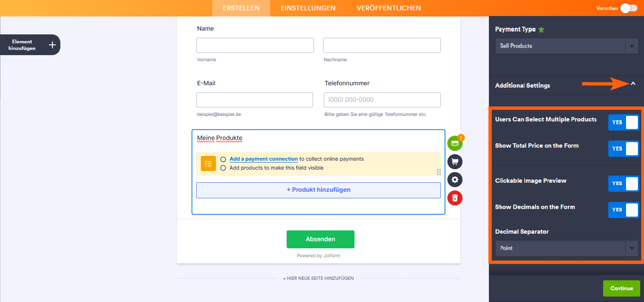Click the drag handle dots icon
The height and width of the screenshot is (302, 644).
pos(439,172)
